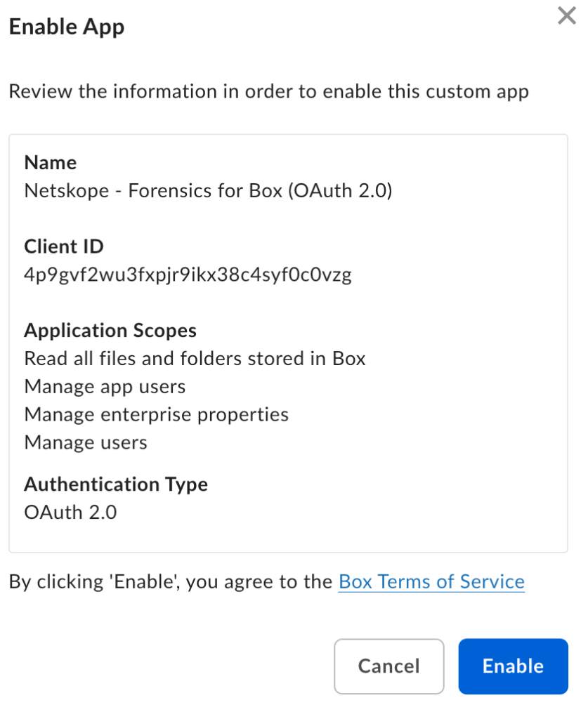Click inside the app details information box
This screenshot has width=588, height=719.
(289, 343)
